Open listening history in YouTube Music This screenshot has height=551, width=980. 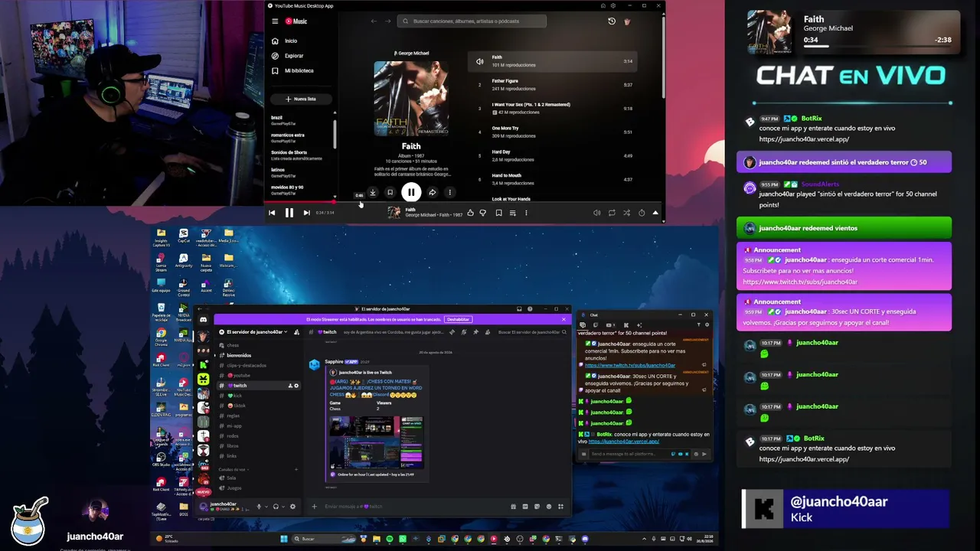(611, 21)
